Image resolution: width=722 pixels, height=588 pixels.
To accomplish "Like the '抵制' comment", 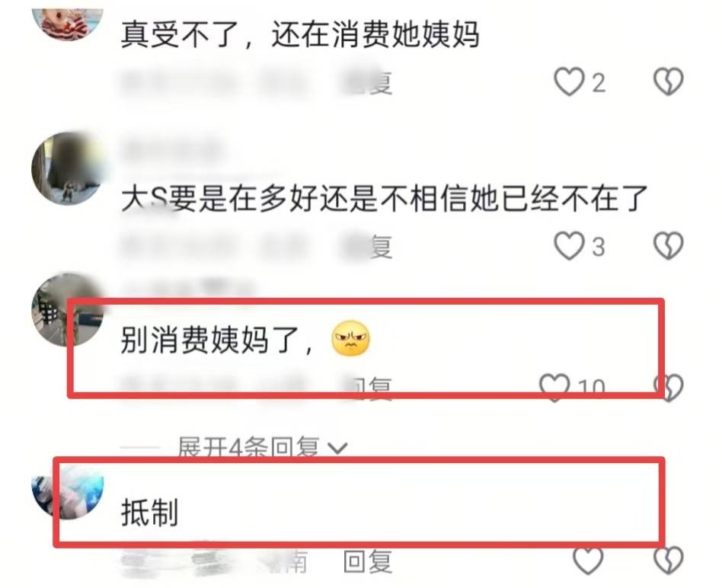I will [588, 561].
